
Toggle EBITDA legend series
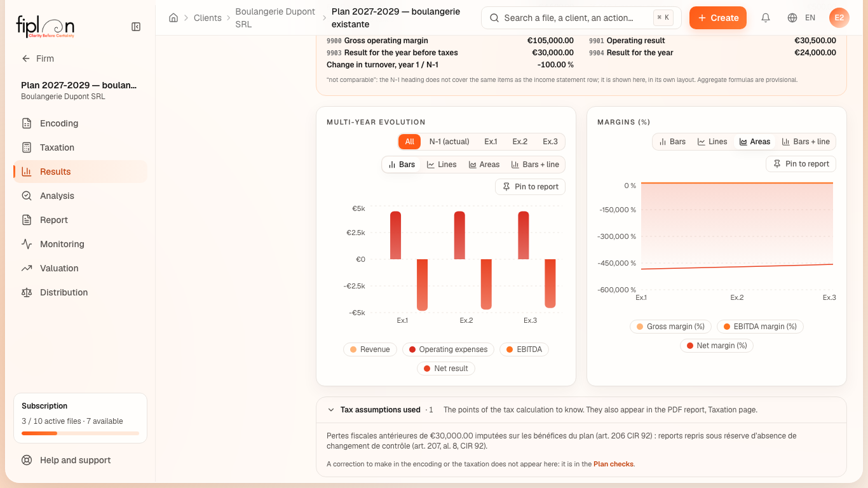click(x=524, y=349)
